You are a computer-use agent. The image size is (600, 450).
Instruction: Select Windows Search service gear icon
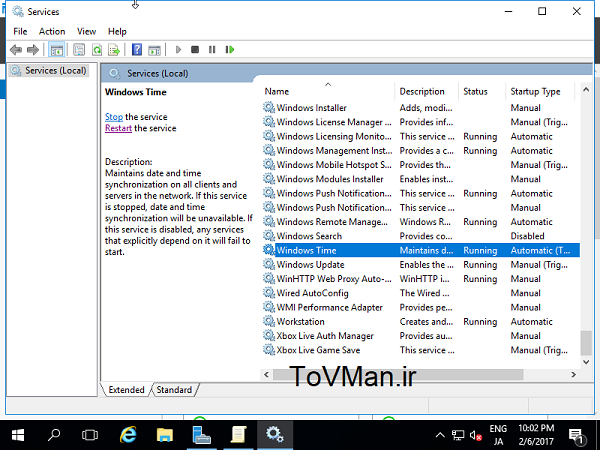(269, 236)
